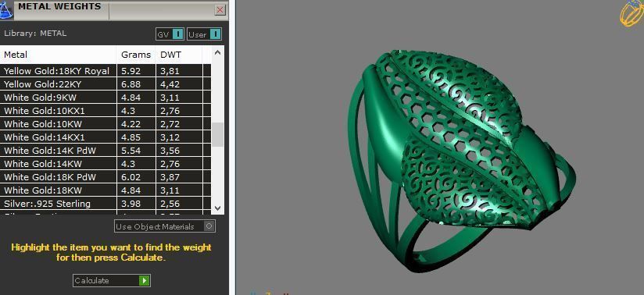Click the scroll down arrow of metal list
644x295 pixels.
(218, 208)
